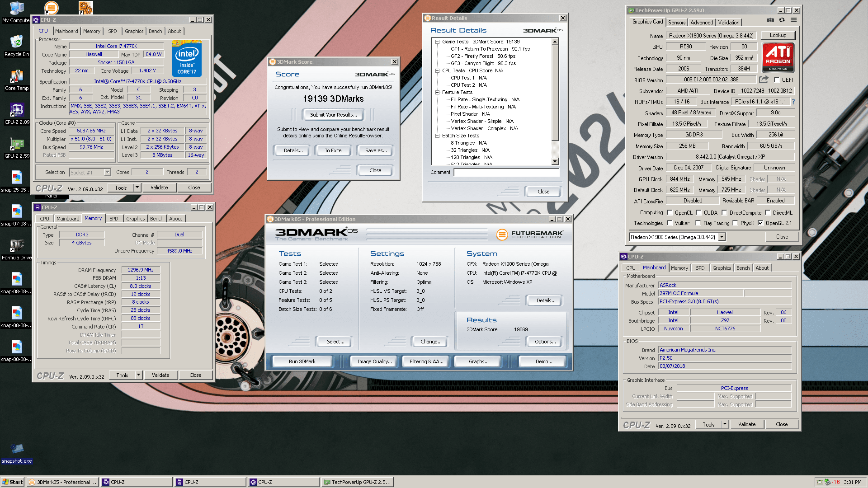The height and width of the screenshot is (488, 868).
Task: Enable the Vulkan checkbox
Action: (670, 223)
